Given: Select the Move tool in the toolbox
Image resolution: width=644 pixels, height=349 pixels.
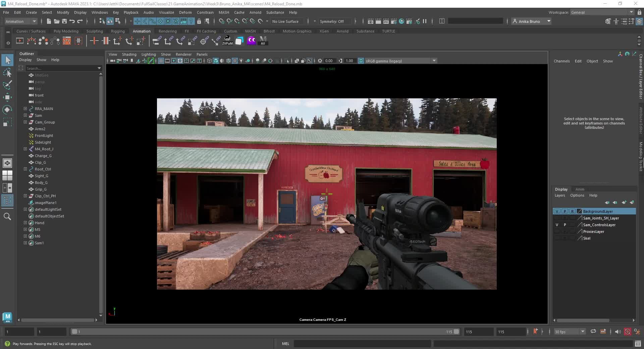Looking at the screenshot, I should pos(7,97).
